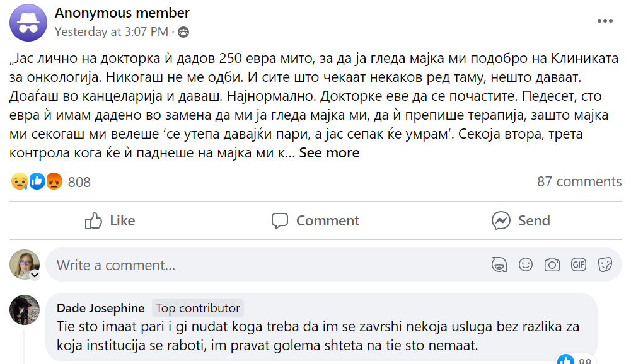Click the camera photo attach icon
The height and width of the screenshot is (364, 631).
pos(552,265)
